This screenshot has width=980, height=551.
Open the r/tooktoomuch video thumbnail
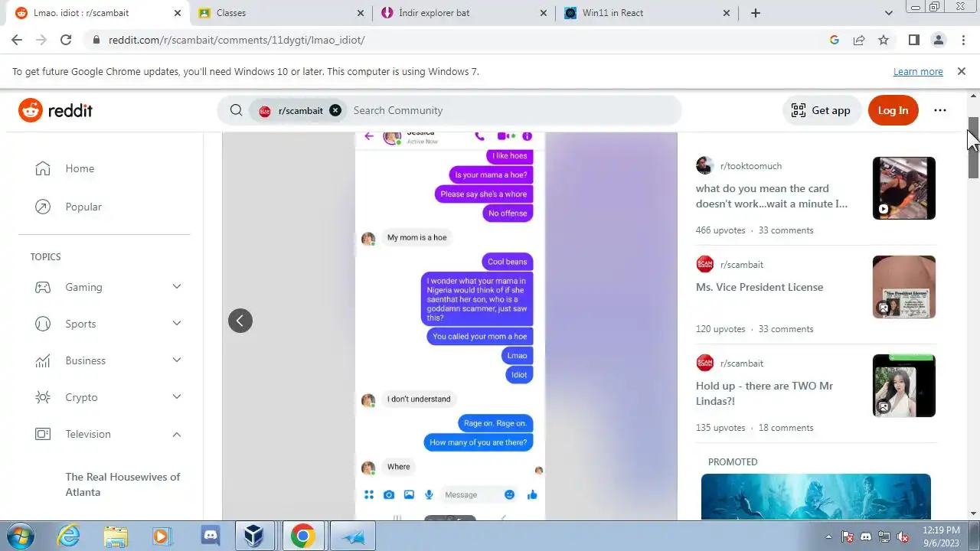coord(904,188)
